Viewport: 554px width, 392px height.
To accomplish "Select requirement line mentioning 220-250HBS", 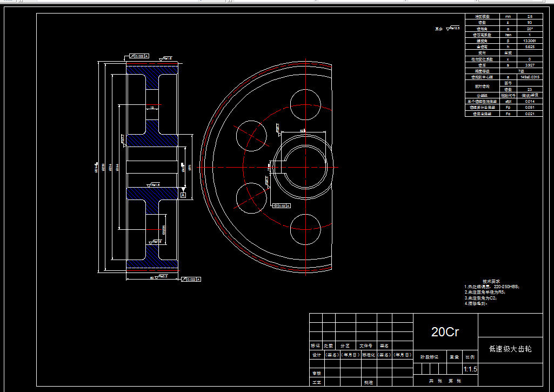I will point(492,287).
